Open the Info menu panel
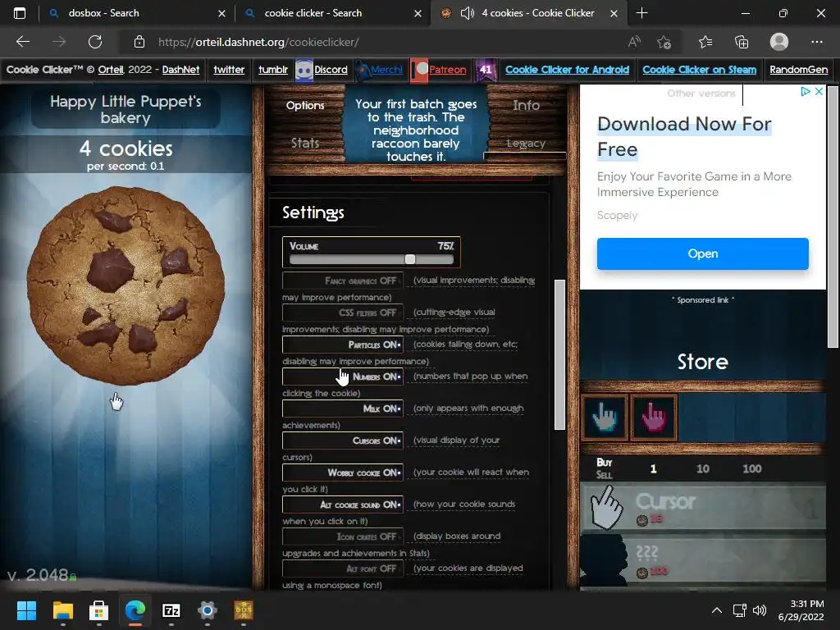Screen dimensions: 840x630 point(526,106)
